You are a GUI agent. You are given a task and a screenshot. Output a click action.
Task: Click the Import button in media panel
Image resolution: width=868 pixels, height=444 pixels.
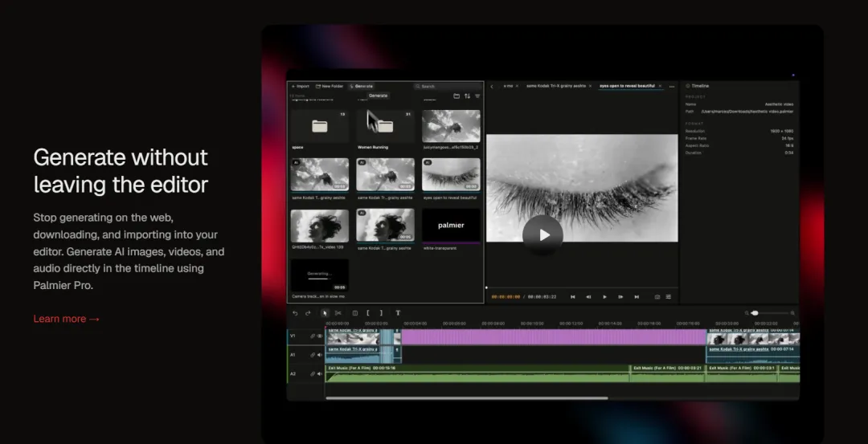tap(301, 86)
